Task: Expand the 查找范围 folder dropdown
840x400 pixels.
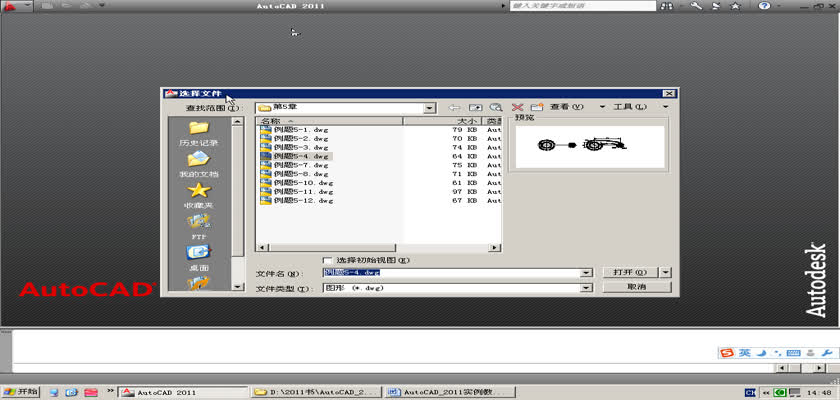Action: (x=429, y=108)
